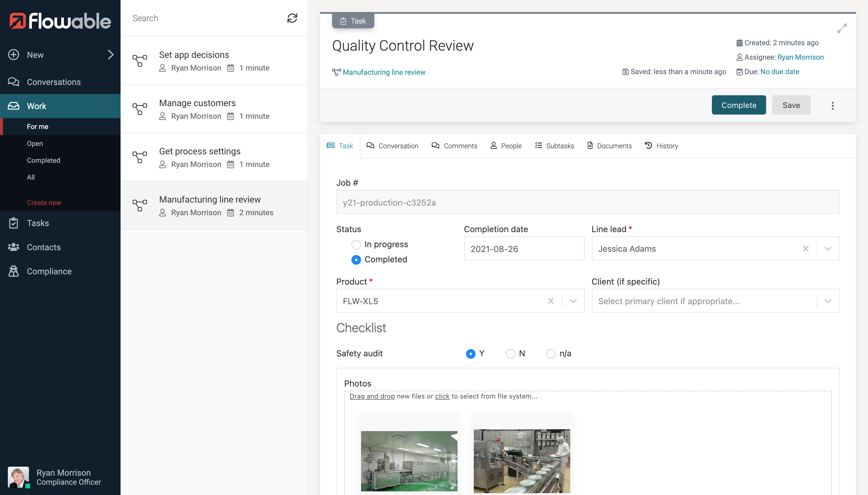The width and height of the screenshot is (868, 495).
Task: Click the Flowable logo
Action: [x=60, y=21]
